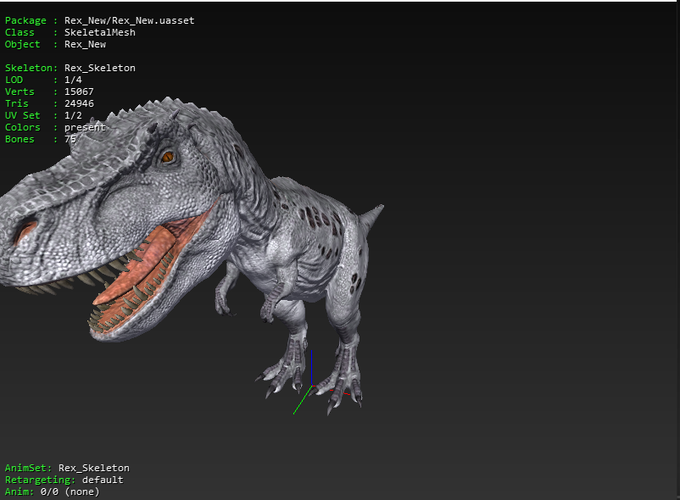Image resolution: width=680 pixels, height=500 pixels.
Task: Click the Colors label
Action: tap(23, 127)
